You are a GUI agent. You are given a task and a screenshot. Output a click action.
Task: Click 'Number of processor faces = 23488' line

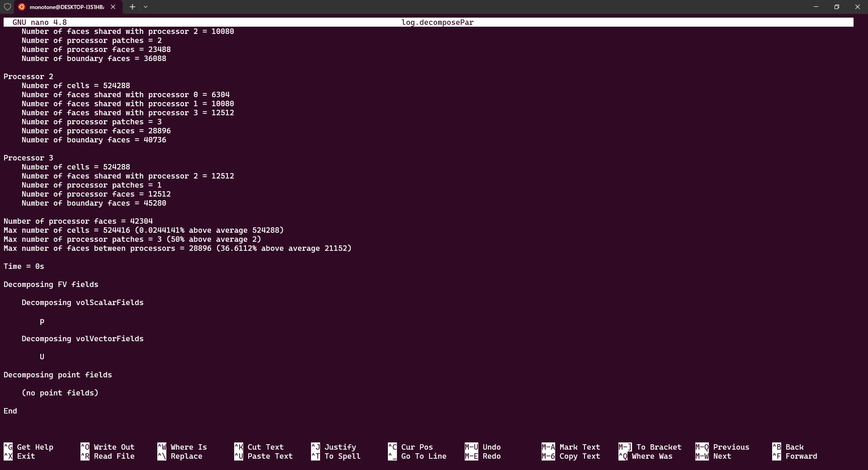(x=96, y=49)
